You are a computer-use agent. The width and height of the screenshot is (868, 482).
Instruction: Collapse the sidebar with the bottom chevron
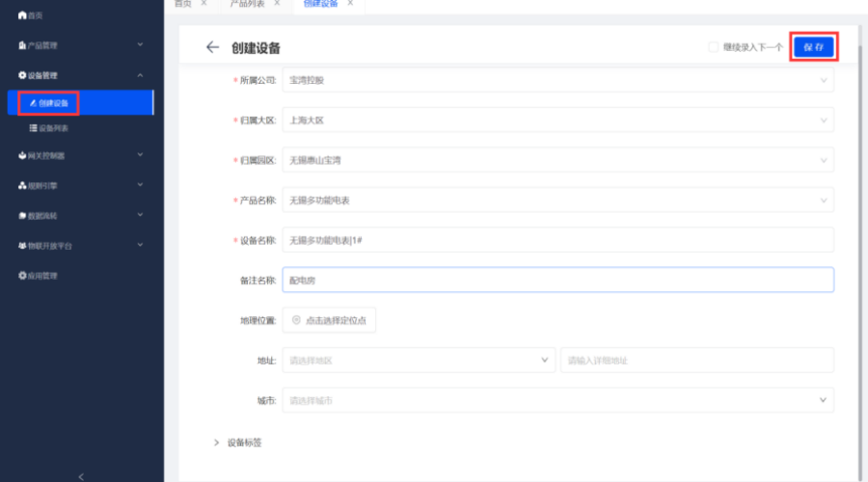(81, 476)
